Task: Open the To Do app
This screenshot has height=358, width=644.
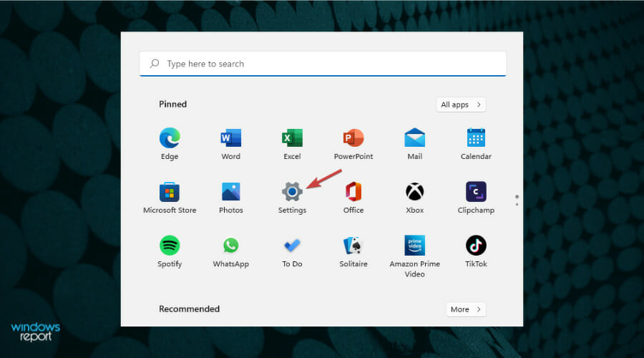Action: [x=292, y=246]
